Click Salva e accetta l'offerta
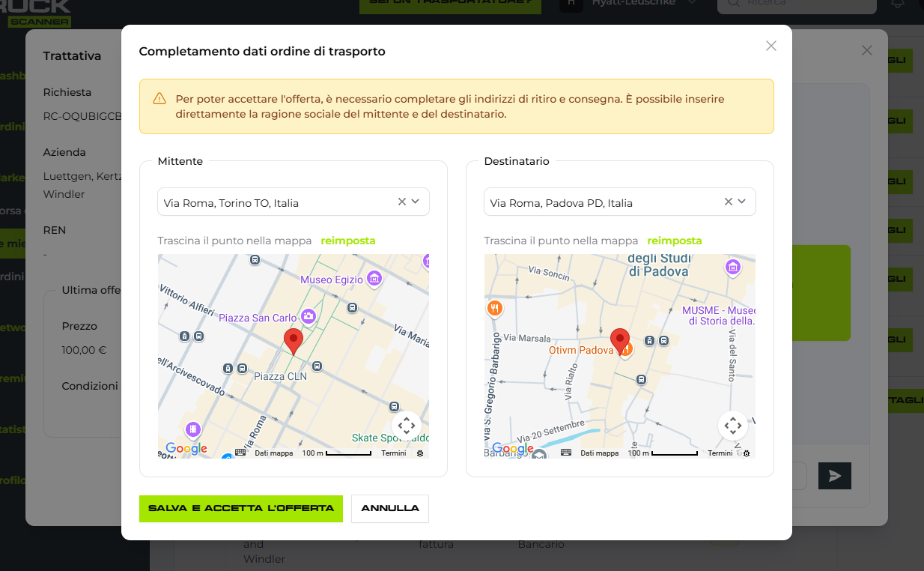Viewport: 924px width, 571px height. tap(241, 508)
